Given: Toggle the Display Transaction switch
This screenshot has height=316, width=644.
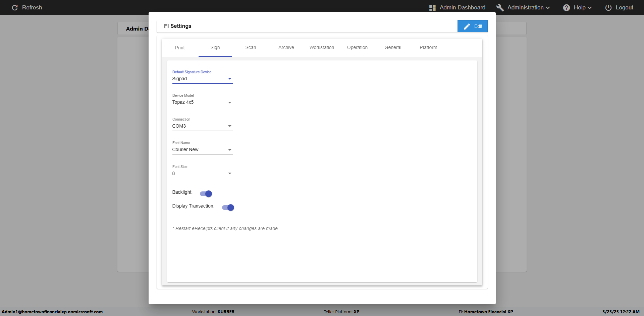Looking at the screenshot, I should [228, 208].
